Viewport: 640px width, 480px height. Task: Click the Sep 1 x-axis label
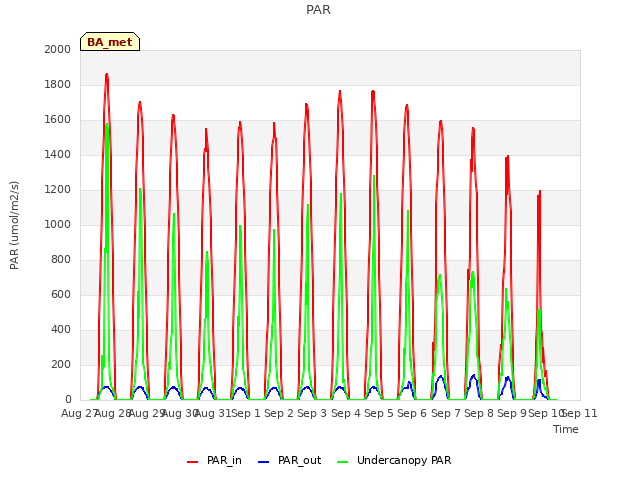[x=246, y=413]
